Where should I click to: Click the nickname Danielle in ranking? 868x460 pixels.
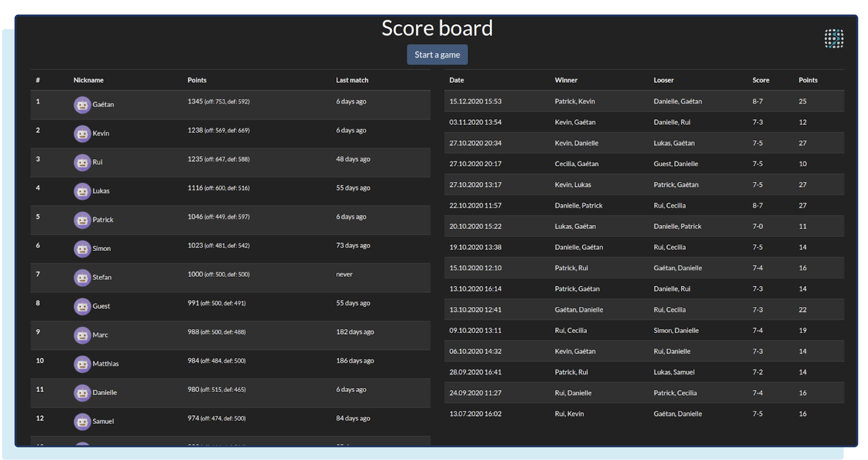(105, 392)
